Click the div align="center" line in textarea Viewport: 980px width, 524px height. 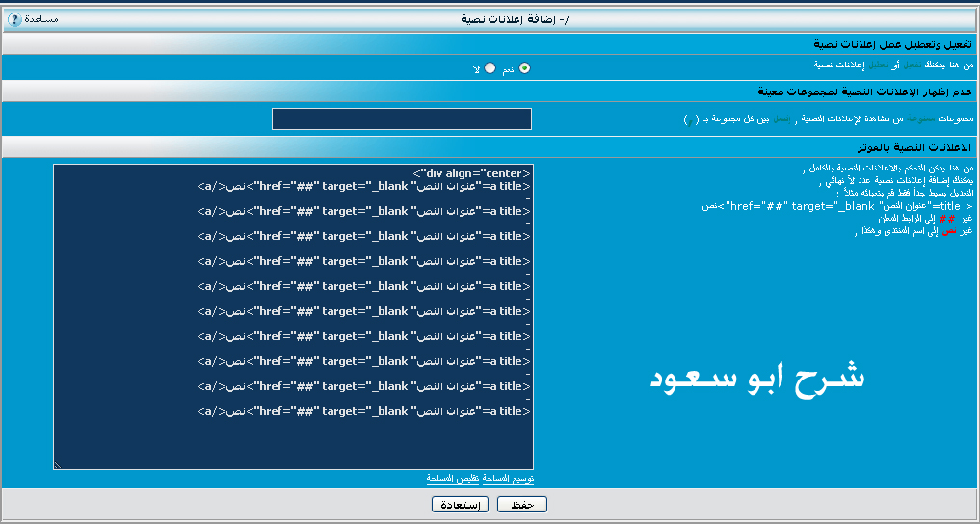click(x=471, y=173)
